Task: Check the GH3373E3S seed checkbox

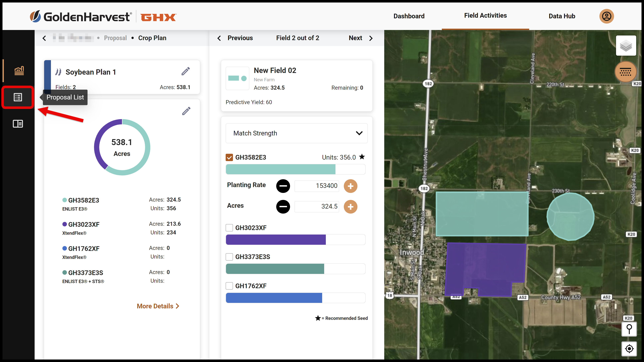Action: [x=229, y=257]
